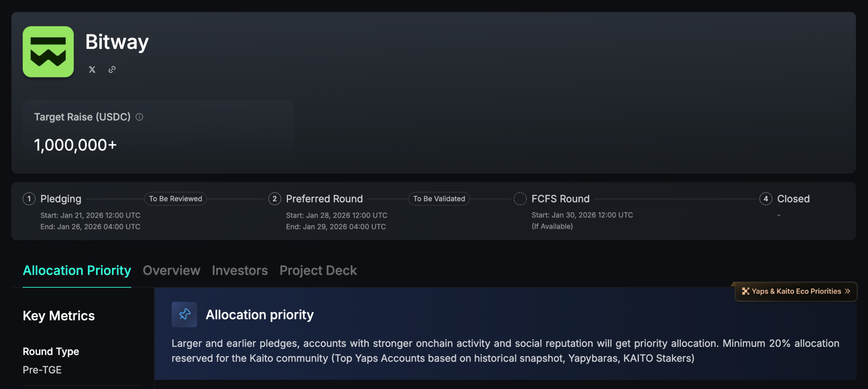Click the dotted FCFS Round circle
The image size is (868, 389).
(x=520, y=199)
